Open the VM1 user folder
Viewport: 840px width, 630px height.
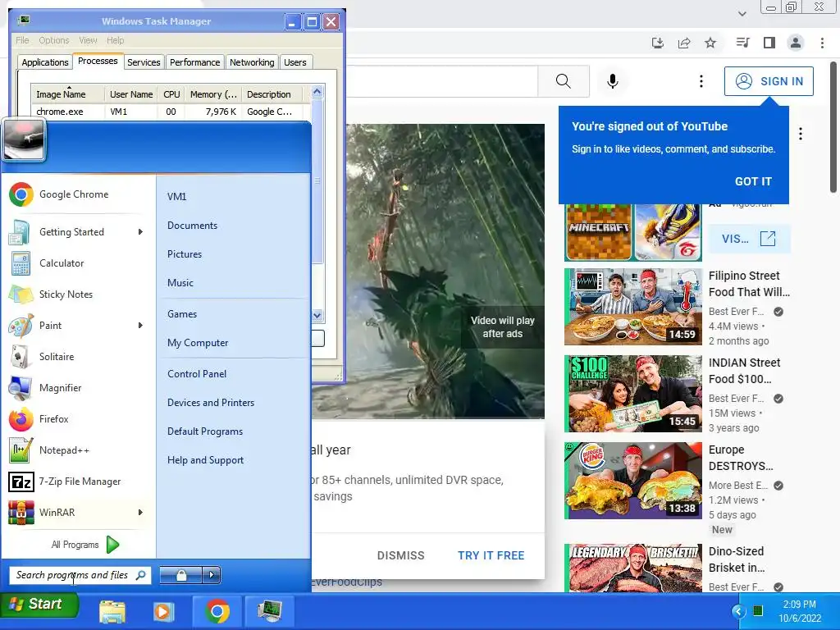[x=177, y=197]
